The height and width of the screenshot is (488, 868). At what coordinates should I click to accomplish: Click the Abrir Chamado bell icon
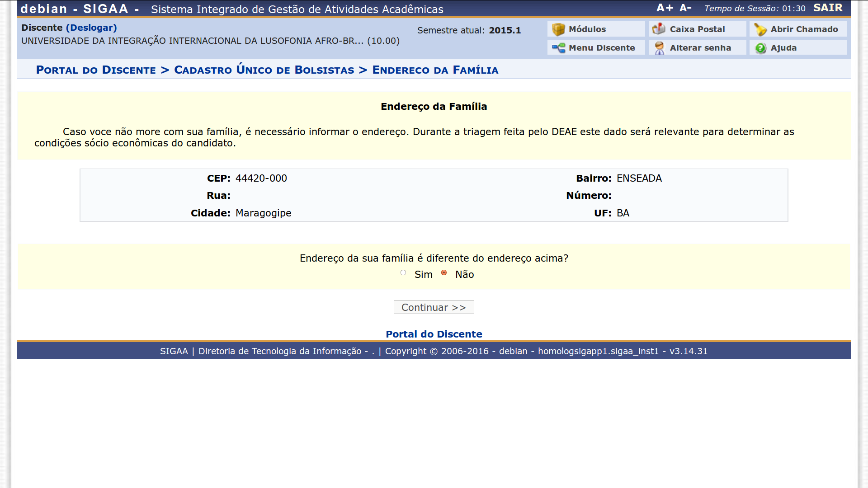[760, 29]
